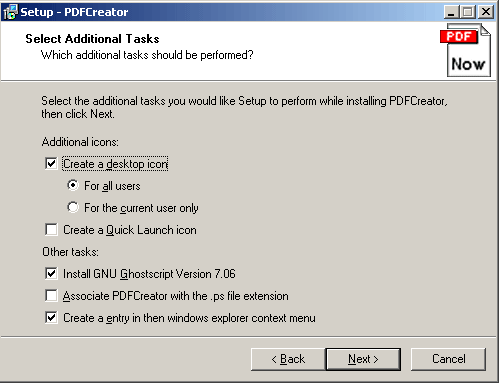This screenshot has width=499, height=383.
Task: Click the Additional icons section label
Action: pos(80,142)
